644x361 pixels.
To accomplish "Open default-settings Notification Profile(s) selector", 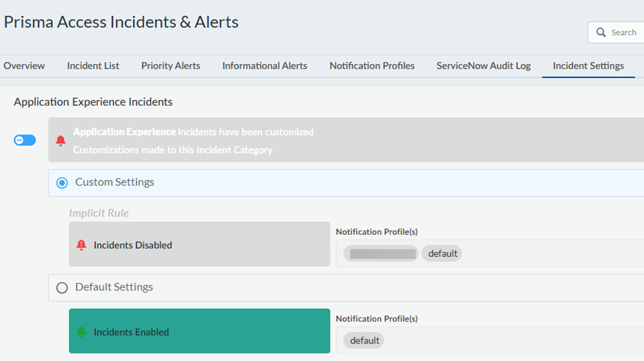I will click(517, 340).
